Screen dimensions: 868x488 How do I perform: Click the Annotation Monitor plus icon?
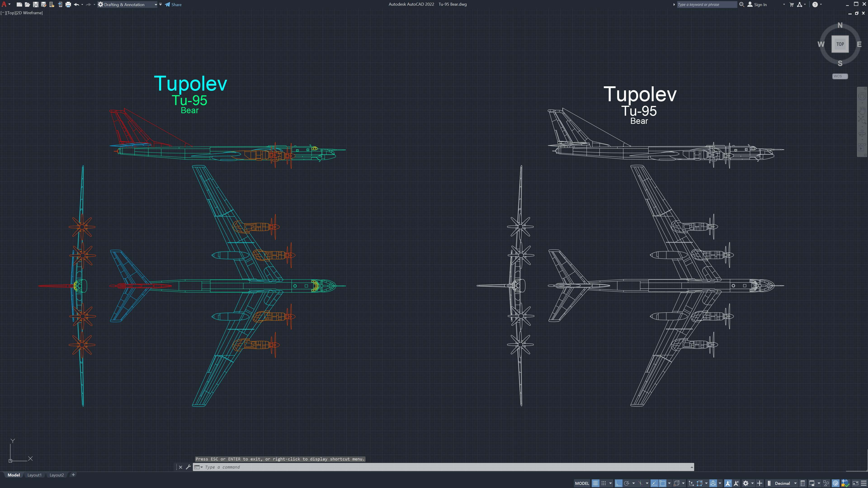point(759,483)
